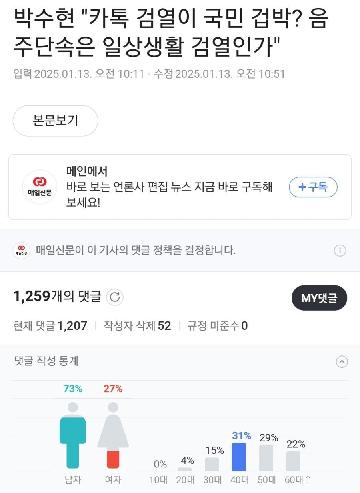Subscribe with the +구독 button
Viewport: 360px width, 493px height.
coord(313,187)
